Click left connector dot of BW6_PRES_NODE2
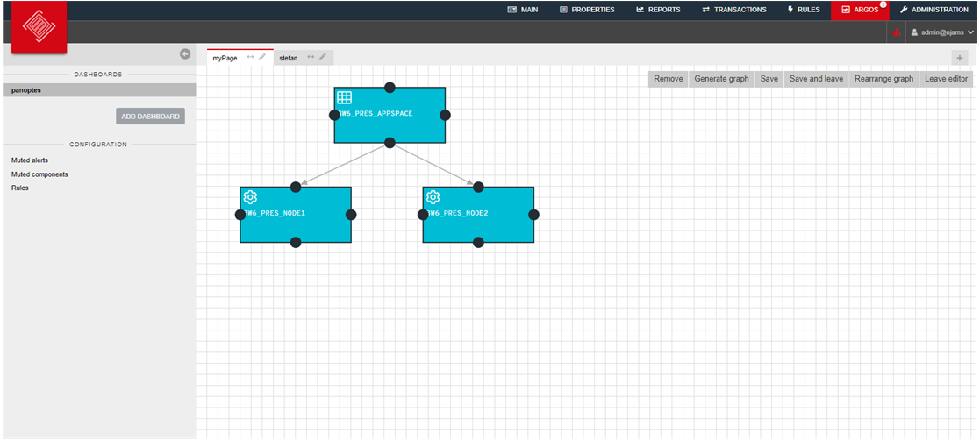 (423, 215)
